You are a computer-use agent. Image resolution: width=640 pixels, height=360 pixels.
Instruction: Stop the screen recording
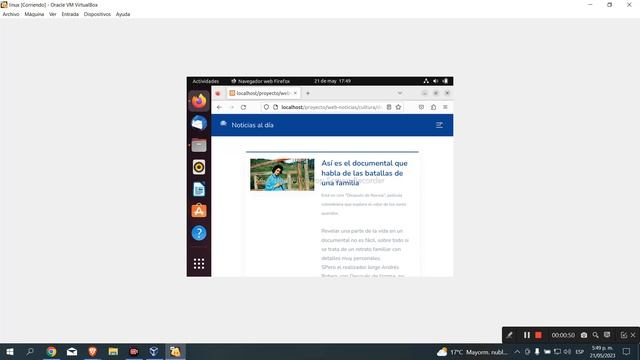coord(538,335)
